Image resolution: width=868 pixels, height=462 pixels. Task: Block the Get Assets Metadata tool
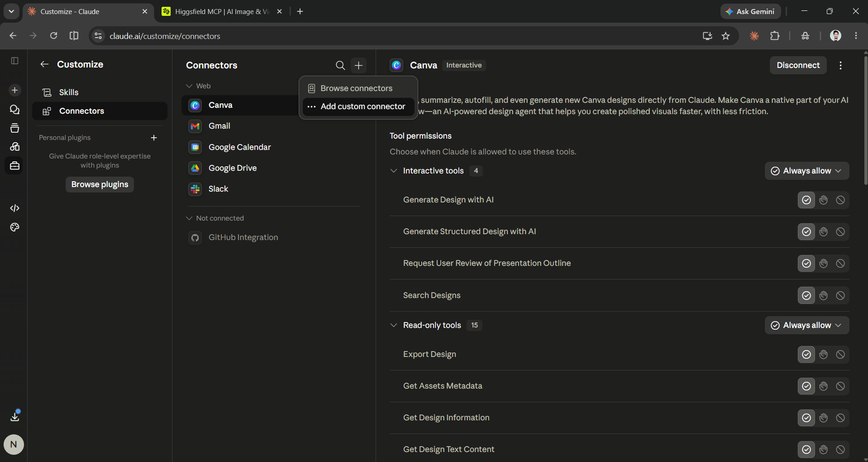[x=840, y=386]
